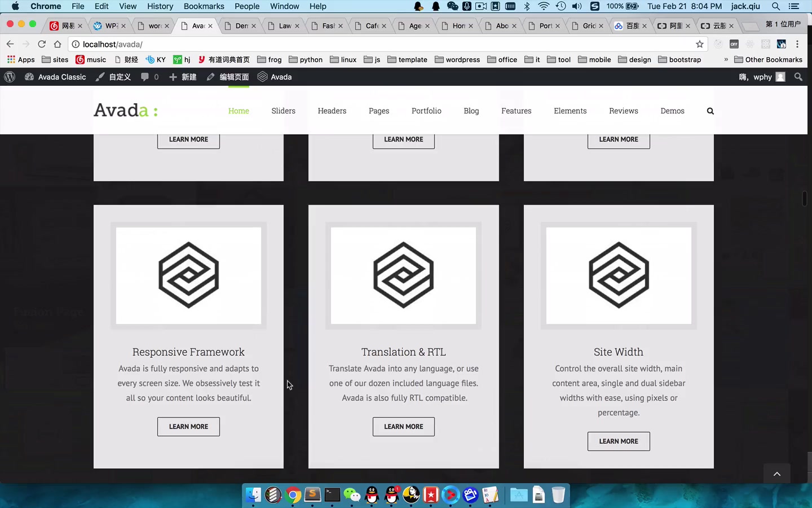
Task: Open the Features nav menu
Action: [517, 111]
